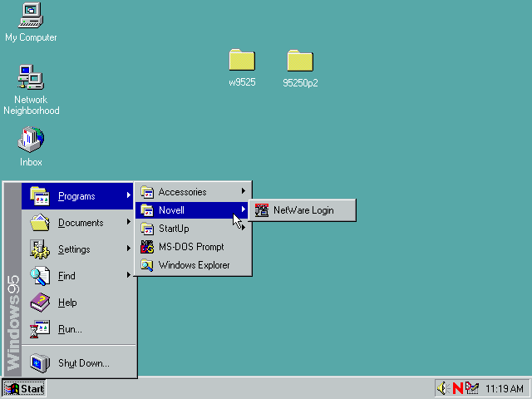This screenshot has width=532, height=399.
Task: Click the Documents folder icon
Action: (x=40, y=223)
